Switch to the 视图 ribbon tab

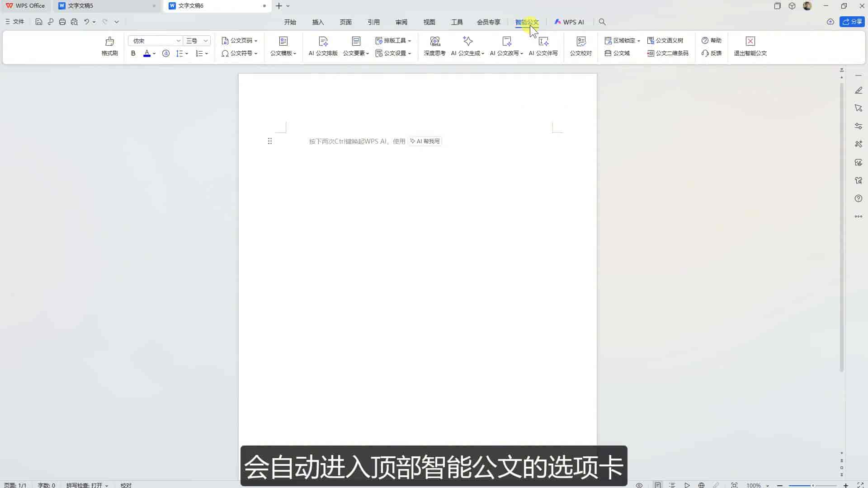pyautogui.click(x=429, y=22)
